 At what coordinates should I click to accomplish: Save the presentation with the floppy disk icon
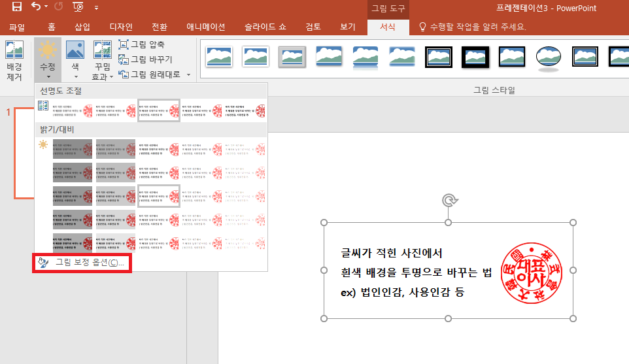(x=17, y=7)
